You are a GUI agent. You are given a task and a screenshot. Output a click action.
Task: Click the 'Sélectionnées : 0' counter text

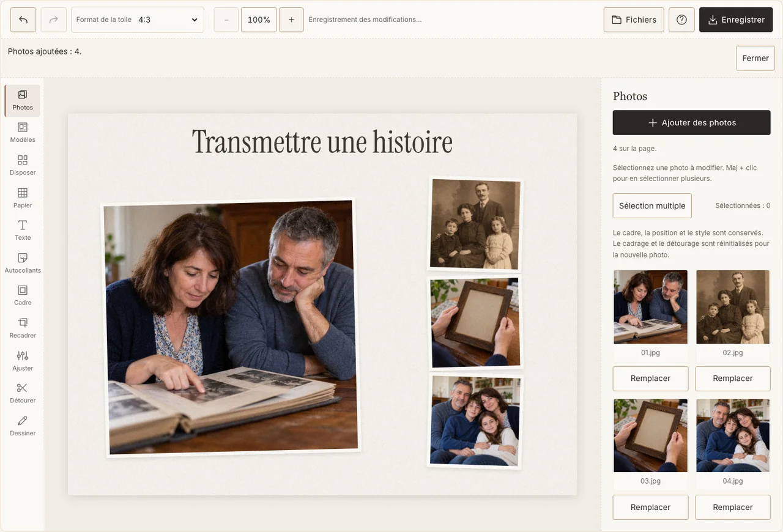(743, 206)
